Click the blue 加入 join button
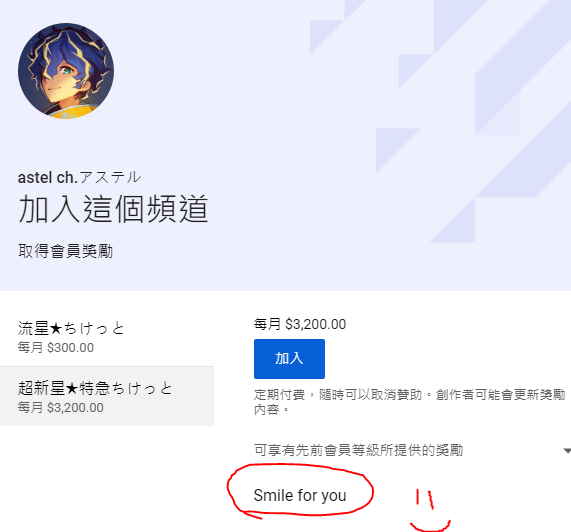Screen dimensions: 571x532 289,359
